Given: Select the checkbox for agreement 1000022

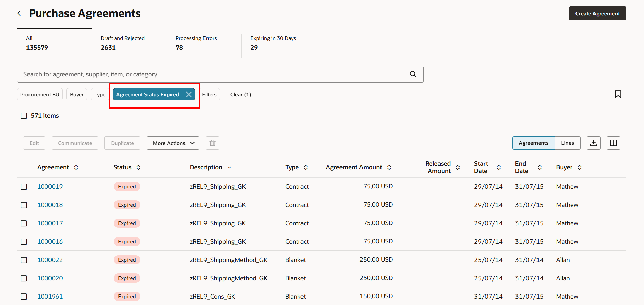Looking at the screenshot, I should coord(24,260).
